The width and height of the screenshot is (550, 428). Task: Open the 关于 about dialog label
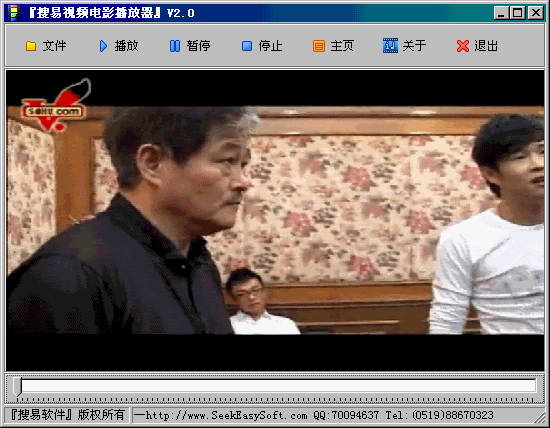click(x=415, y=46)
